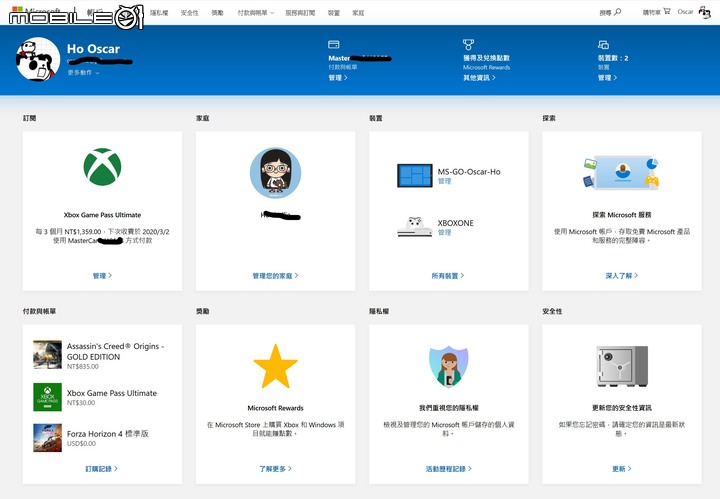
Task: Open the Oscar account avatar in header
Action: click(704, 12)
